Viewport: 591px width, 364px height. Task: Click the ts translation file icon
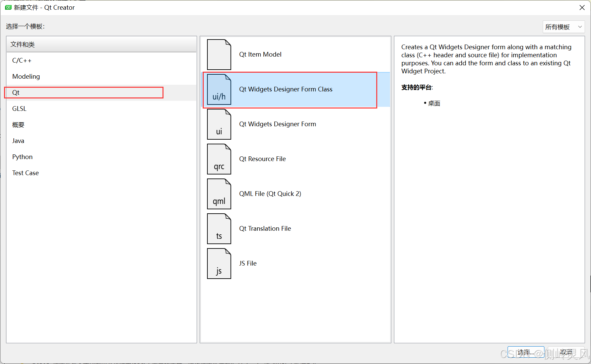coord(219,229)
